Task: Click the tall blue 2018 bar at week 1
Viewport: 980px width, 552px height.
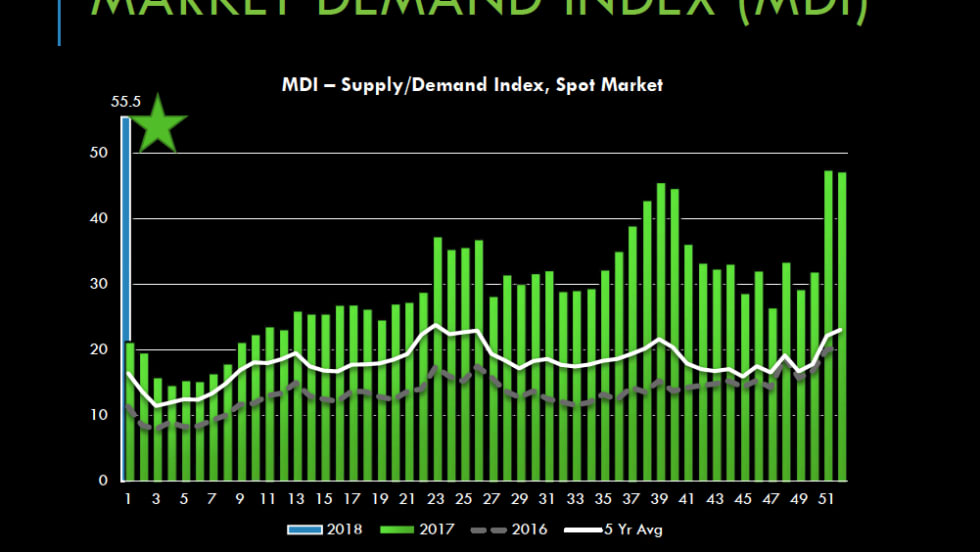Action: 125,300
